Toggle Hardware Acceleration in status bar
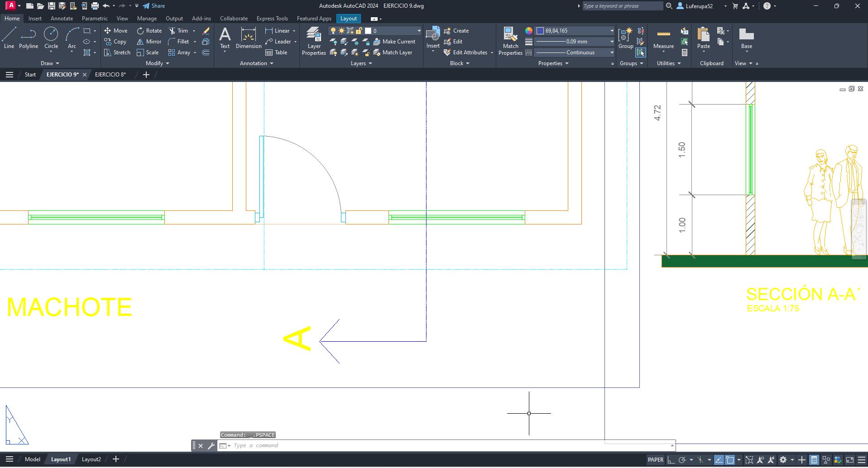Viewport: 868px width, 468px height. pos(838,460)
